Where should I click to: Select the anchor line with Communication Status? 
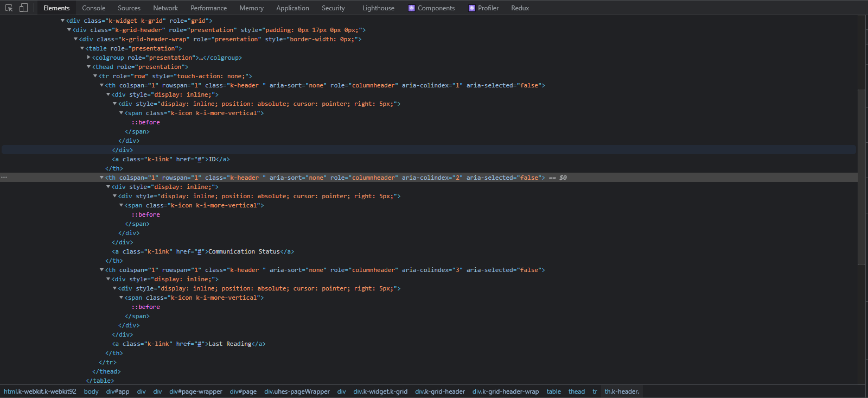pos(203,251)
